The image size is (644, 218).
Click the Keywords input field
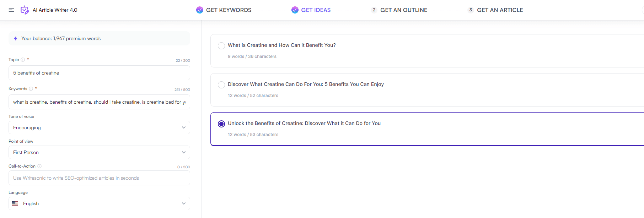[99, 102]
